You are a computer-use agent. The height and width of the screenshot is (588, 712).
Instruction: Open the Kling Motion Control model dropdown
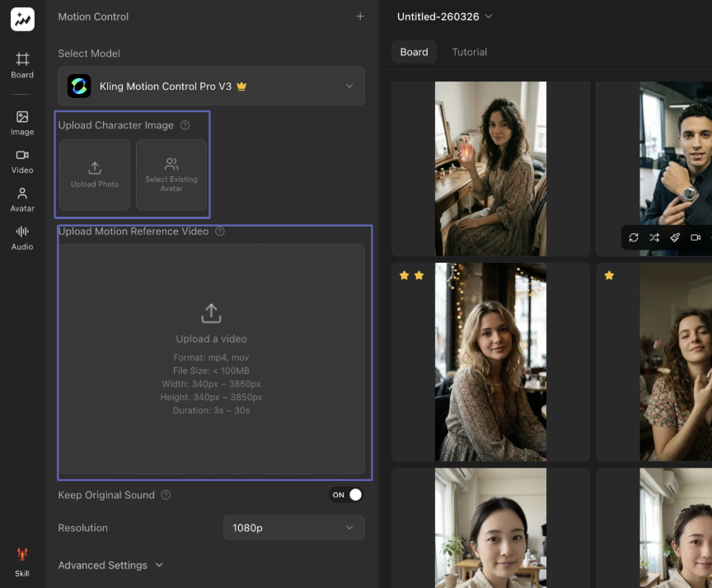(x=211, y=86)
